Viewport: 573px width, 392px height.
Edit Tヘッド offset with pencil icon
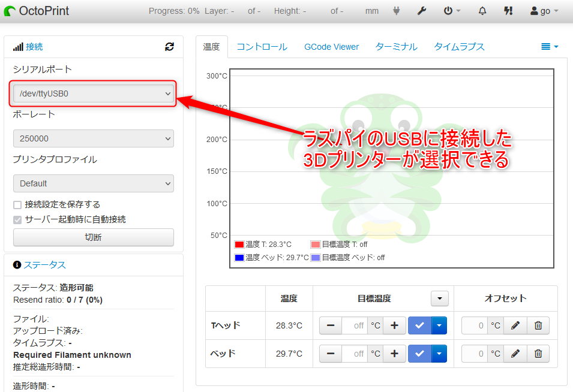click(515, 325)
